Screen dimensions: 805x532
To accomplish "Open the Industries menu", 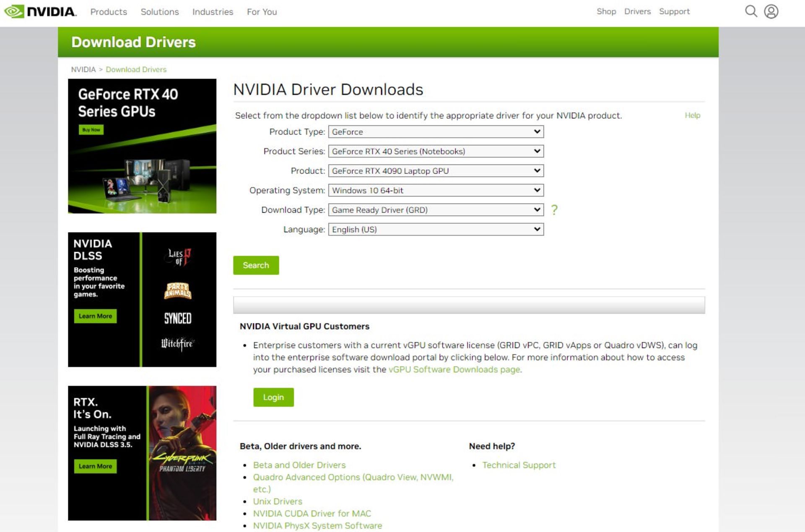I will point(213,12).
